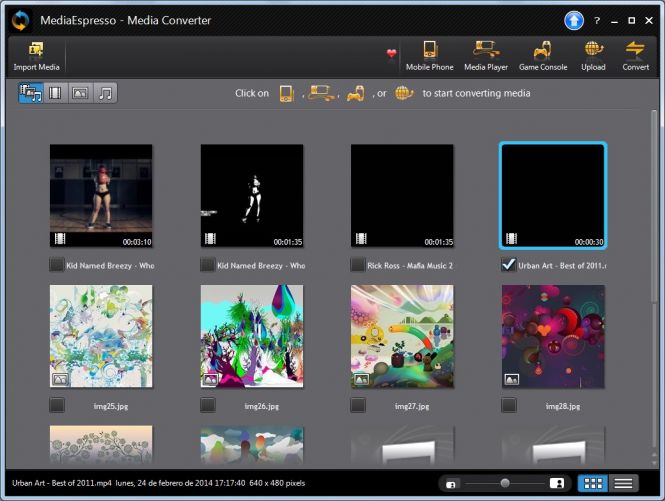Image resolution: width=665 pixels, height=501 pixels.
Task: Select the Rick Ross video thumbnail
Action: pos(402,196)
